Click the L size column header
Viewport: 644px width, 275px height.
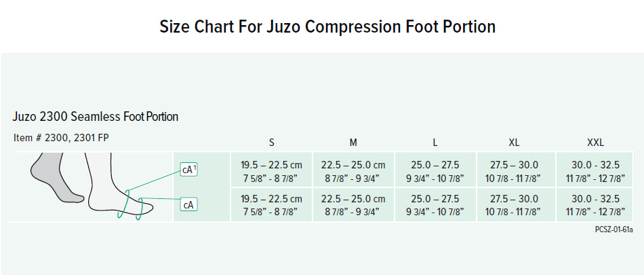435,143
